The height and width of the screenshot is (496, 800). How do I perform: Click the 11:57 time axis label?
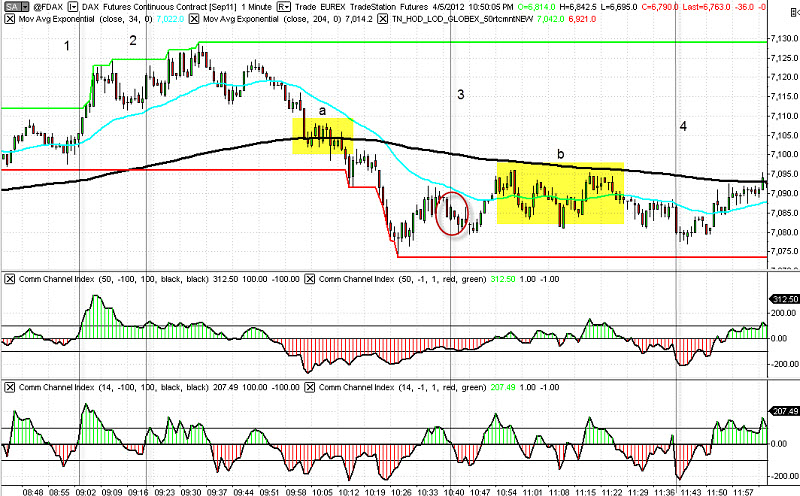[x=743, y=492]
